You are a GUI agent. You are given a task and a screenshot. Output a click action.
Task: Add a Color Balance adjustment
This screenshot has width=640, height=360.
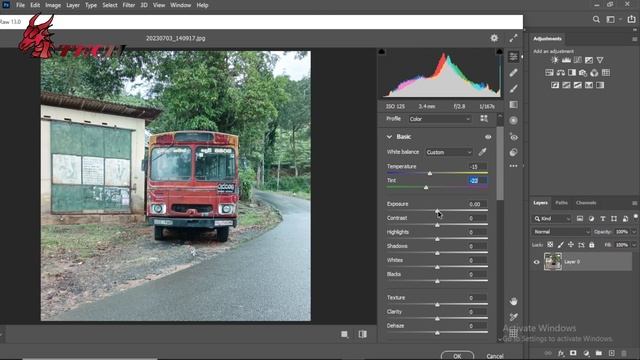tap(561, 73)
